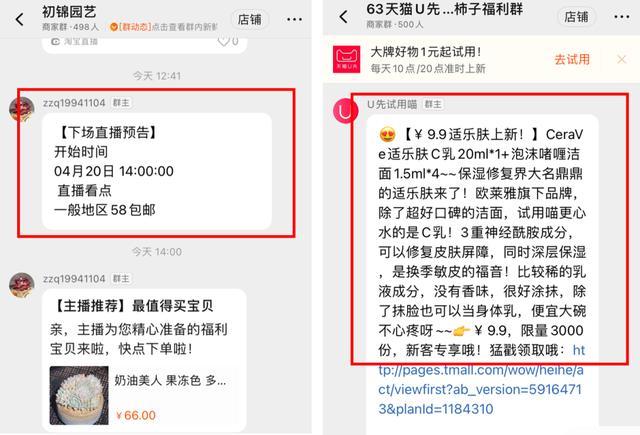Viewport: 640px width, 435px height.
Task: Tap the 群动态 notice in header
Action: [x=164, y=27]
